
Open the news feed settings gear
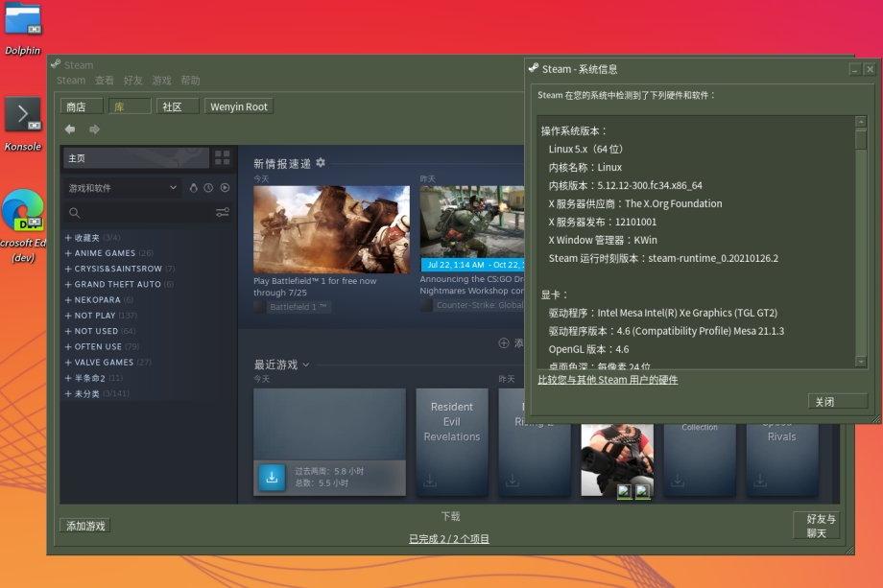pyautogui.click(x=321, y=163)
